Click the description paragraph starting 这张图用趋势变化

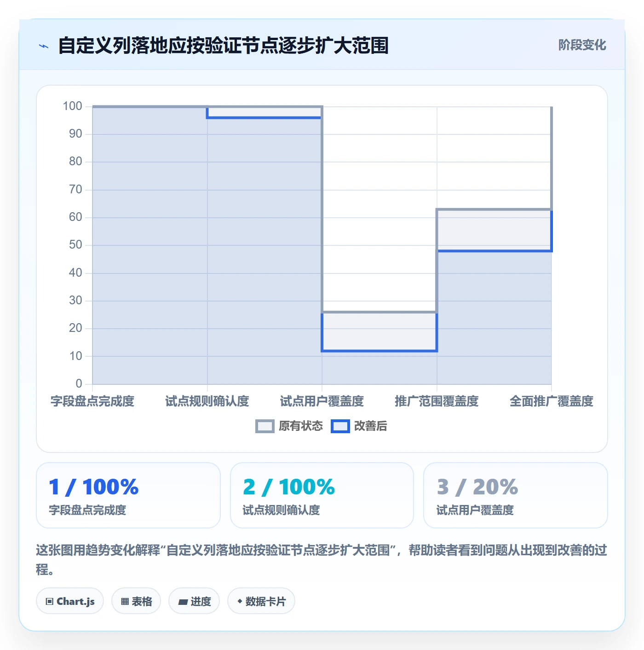pyautogui.click(x=322, y=560)
